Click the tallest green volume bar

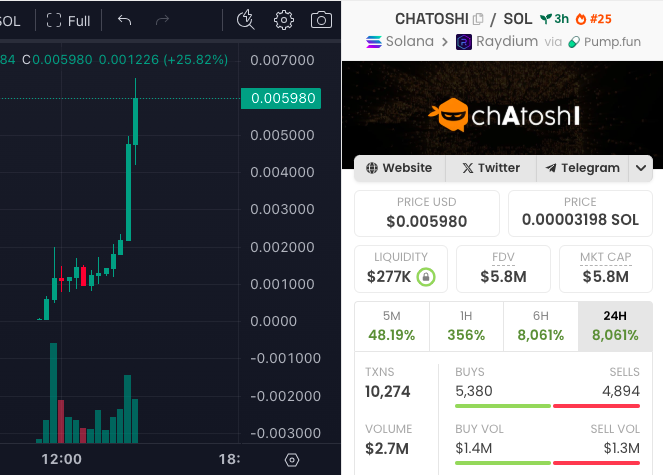click(53, 393)
